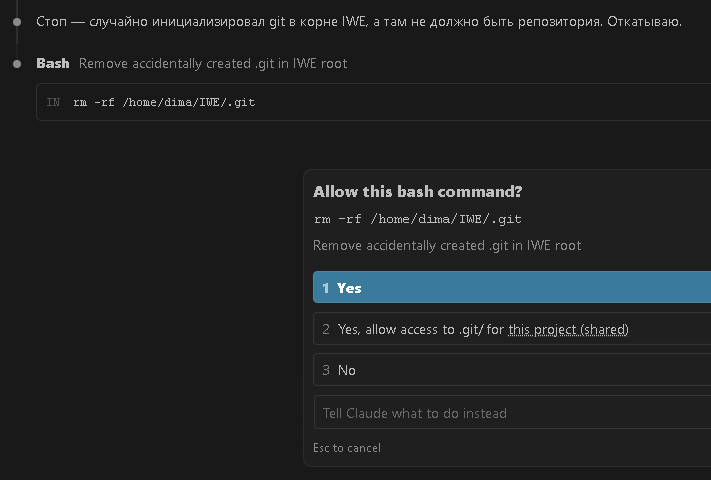This screenshot has height=480, width=711.
Task: Click the Allow this bash command? heading
Action: coord(418,192)
